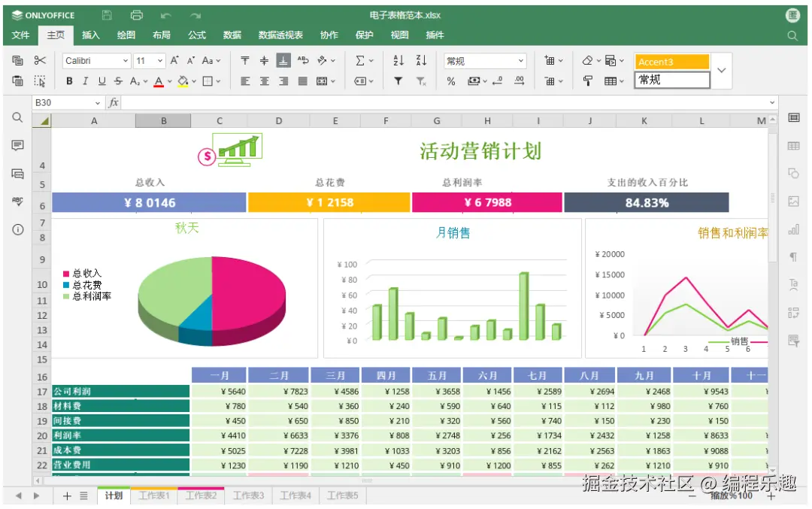Image resolution: width=812 pixels, height=509 pixels.
Task: Click the Copy icon
Action: [17, 61]
